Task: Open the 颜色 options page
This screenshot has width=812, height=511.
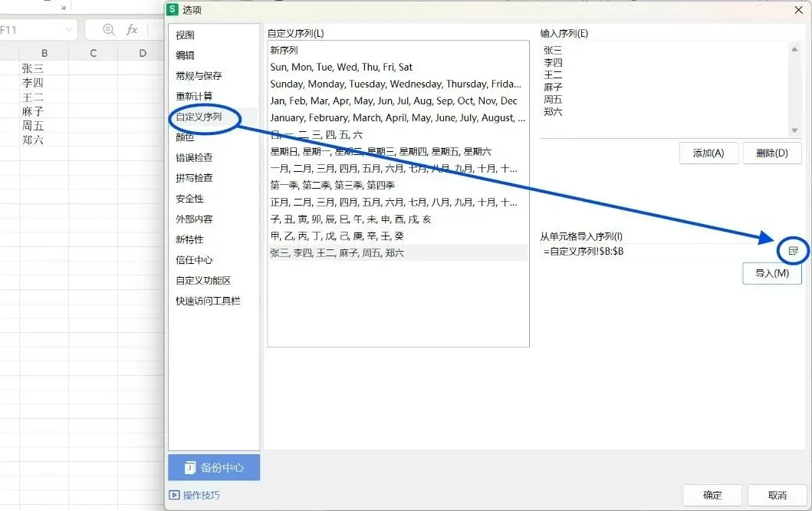Action: (185, 137)
